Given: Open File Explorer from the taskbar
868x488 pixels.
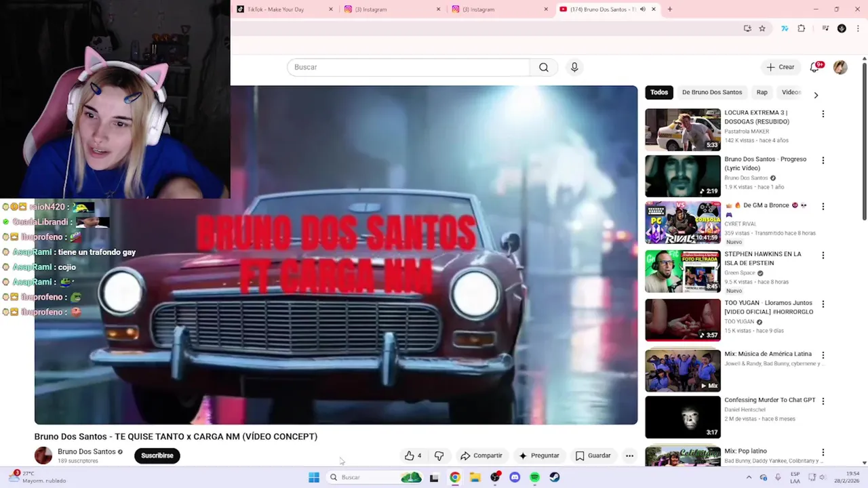Looking at the screenshot, I should [x=475, y=477].
